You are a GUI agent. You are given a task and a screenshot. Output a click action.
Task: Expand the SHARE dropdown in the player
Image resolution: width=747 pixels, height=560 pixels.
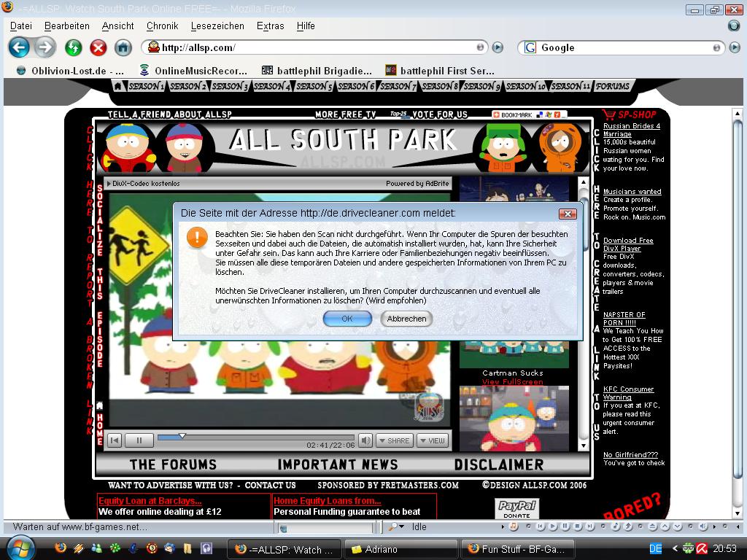pos(394,440)
